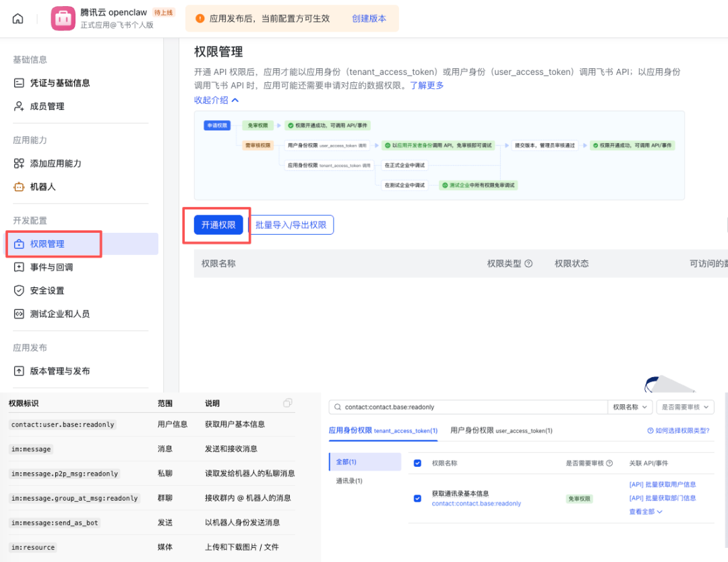The width and height of the screenshot is (728, 562).
Task: Click the 腾讯云 openclaw app avatar
Action: [x=63, y=18]
